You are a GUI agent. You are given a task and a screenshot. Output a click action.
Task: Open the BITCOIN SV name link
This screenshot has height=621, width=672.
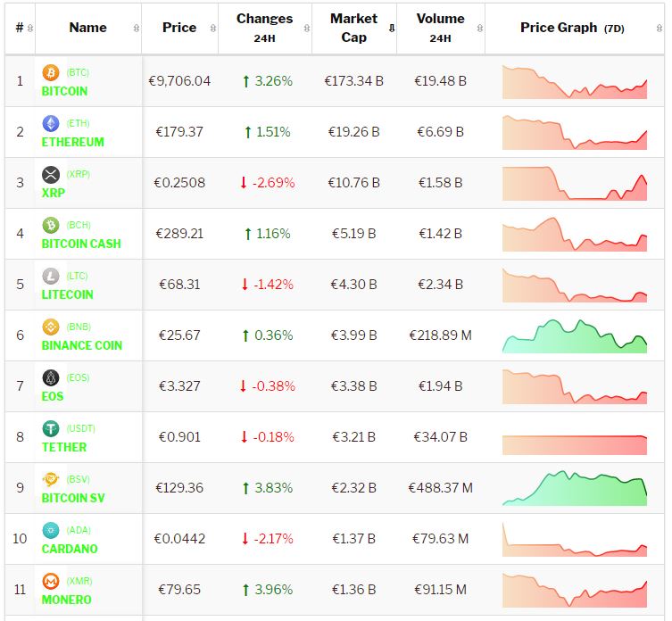coord(73,498)
